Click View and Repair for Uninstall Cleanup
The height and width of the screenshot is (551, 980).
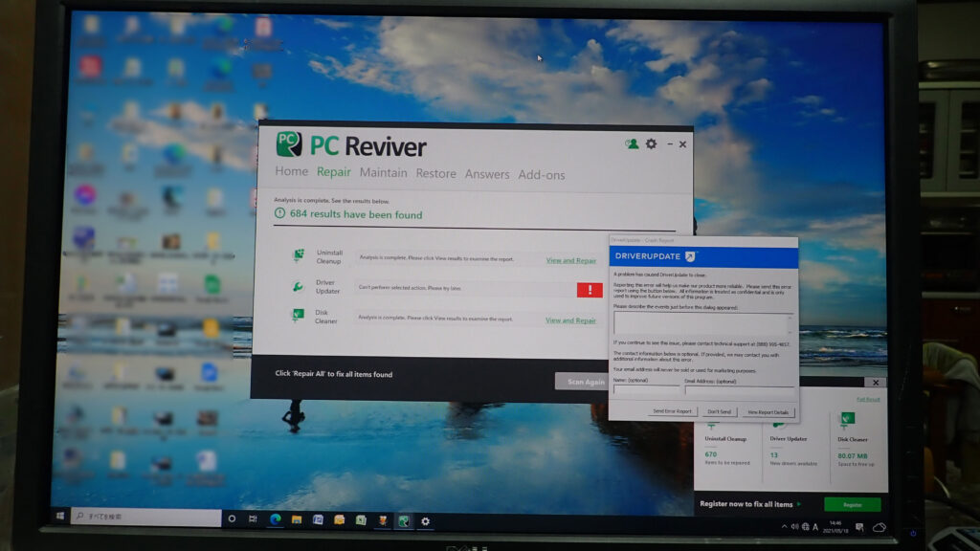click(x=570, y=260)
